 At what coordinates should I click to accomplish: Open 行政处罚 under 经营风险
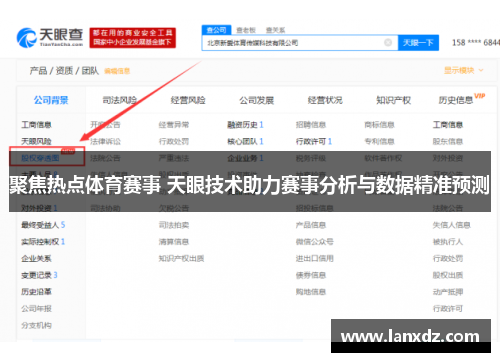tap(174, 141)
